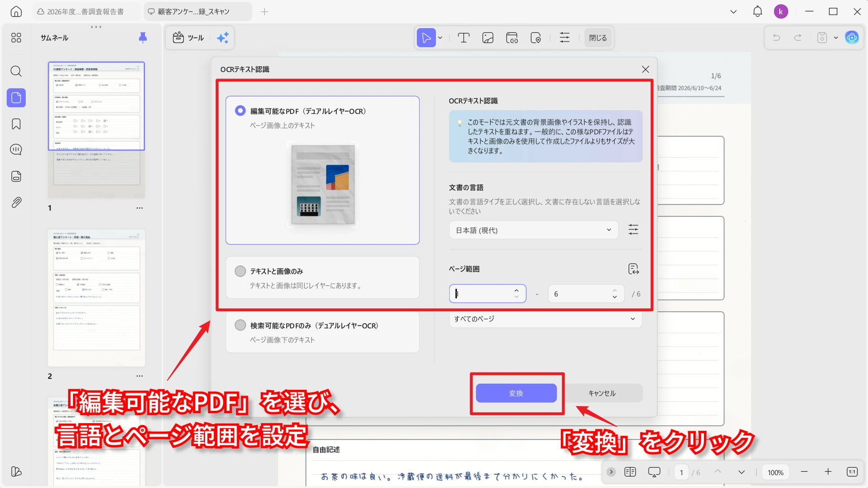868x488 pixels.
Task: Click the end page input field 6
Action: click(586, 294)
